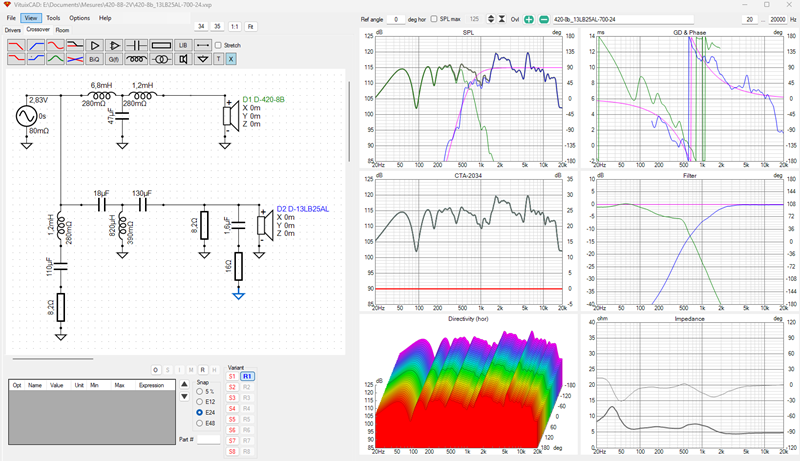Open the Tools menu
800x461 pixels.
pos(53,18)
